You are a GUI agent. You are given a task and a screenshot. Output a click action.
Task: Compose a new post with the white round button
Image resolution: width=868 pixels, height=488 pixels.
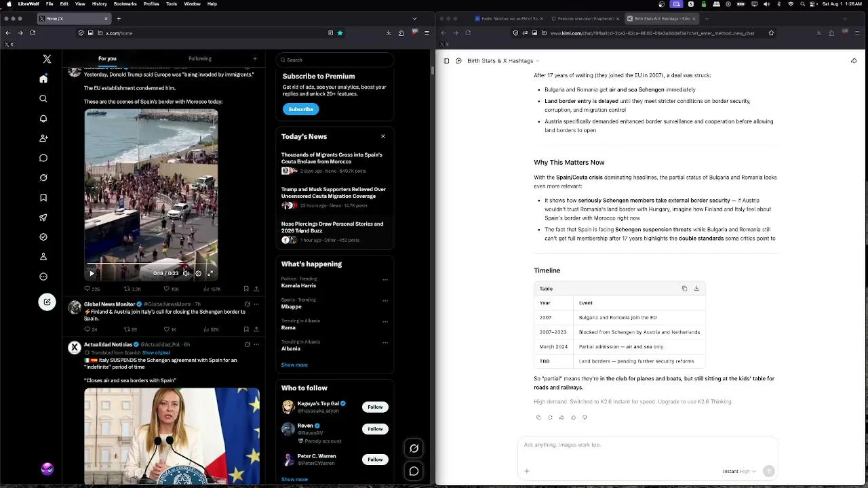pyautogui.click(x=47, y=302)
